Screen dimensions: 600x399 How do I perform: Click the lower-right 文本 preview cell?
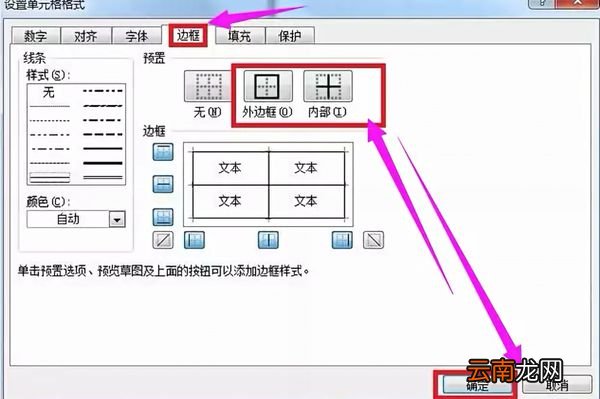(306, 201)
